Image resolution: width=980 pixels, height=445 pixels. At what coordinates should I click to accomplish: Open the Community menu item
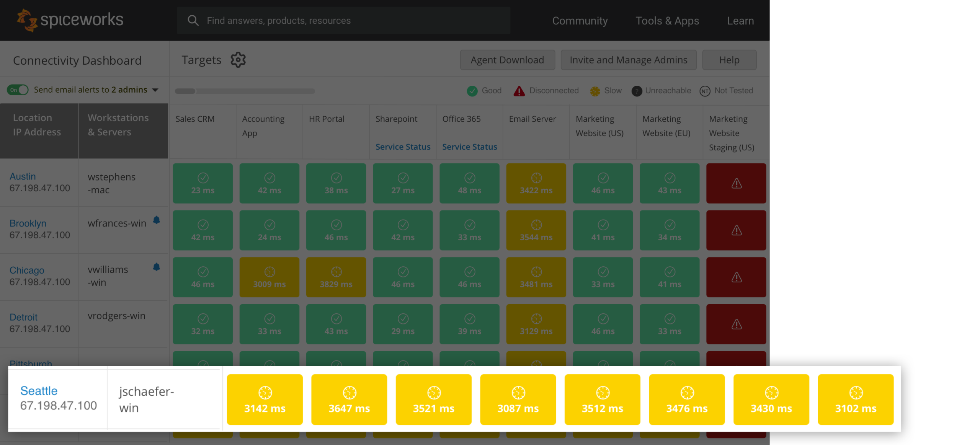point(579,20)
